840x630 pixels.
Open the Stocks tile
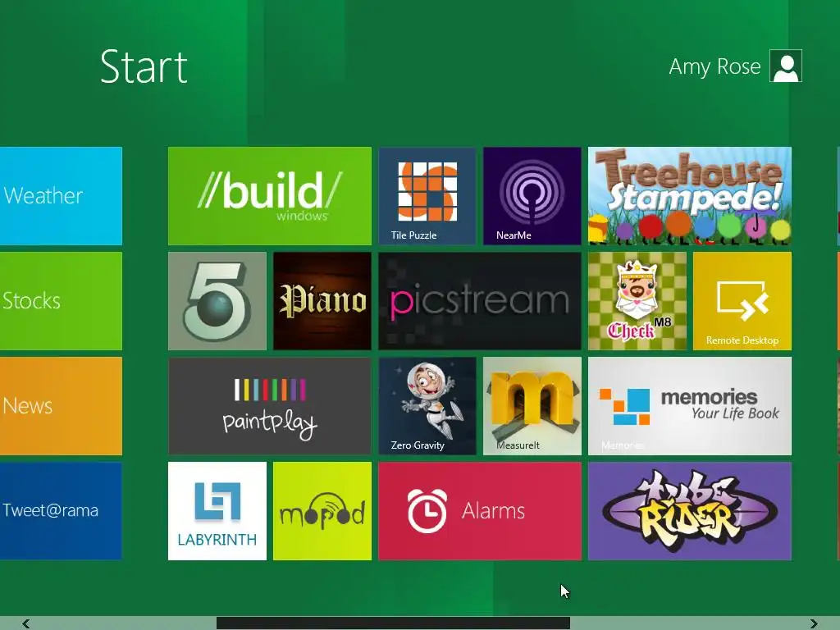click(x=61, y=301)
